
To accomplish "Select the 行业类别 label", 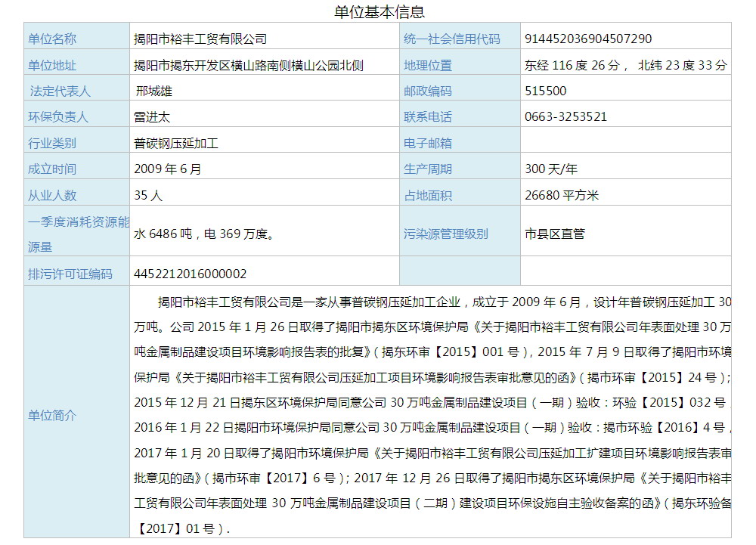I will tap(52, 143).
